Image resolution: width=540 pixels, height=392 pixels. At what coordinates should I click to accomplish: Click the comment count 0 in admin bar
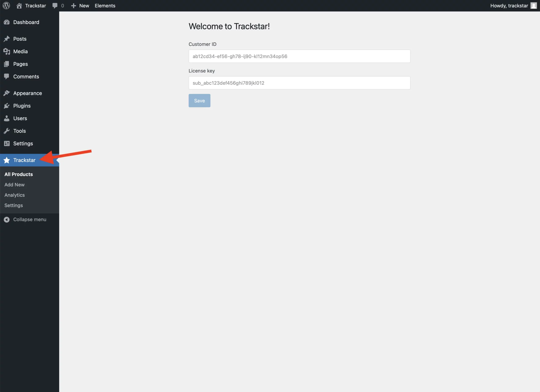click(63, 6)
